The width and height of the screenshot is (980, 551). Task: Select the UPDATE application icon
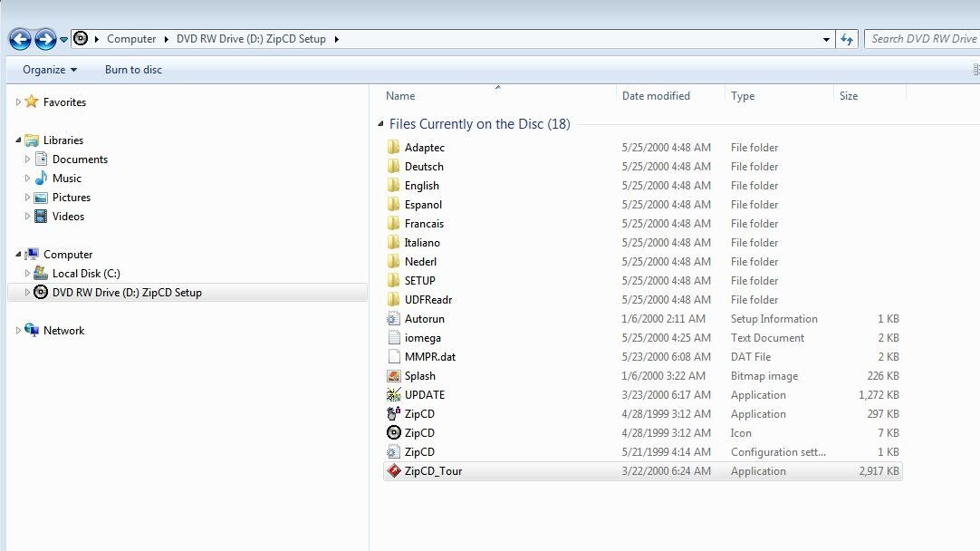coord(394,394)
